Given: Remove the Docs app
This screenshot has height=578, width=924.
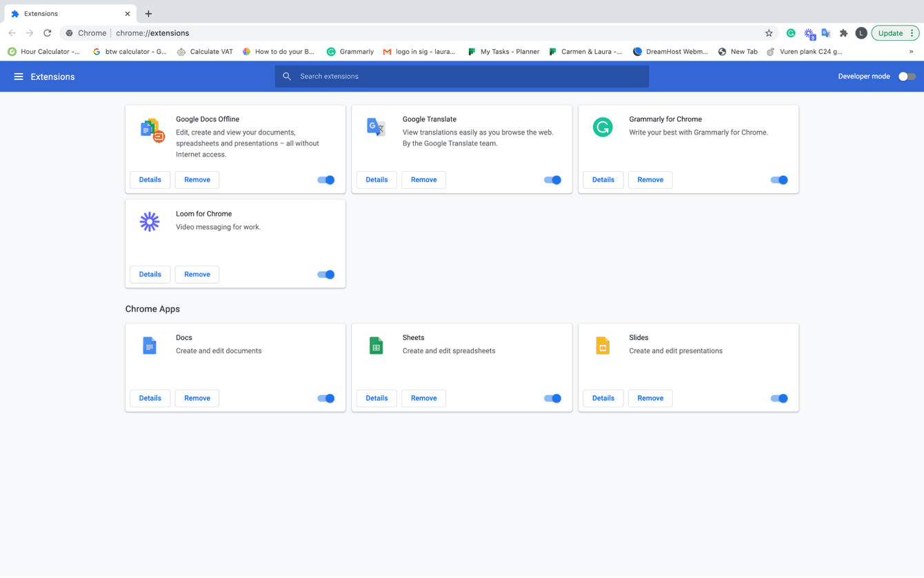Looking at the screenshot, I should click(x=197, y=399).
